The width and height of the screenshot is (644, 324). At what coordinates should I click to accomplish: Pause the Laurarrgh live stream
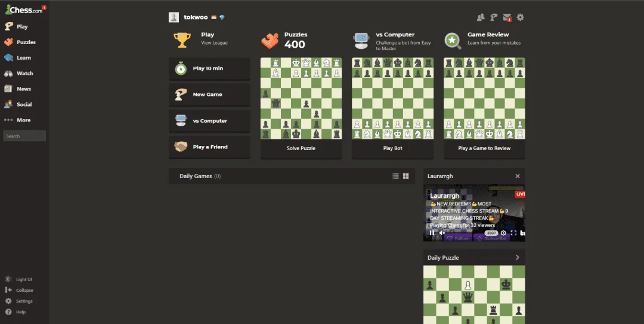(432, 233)
